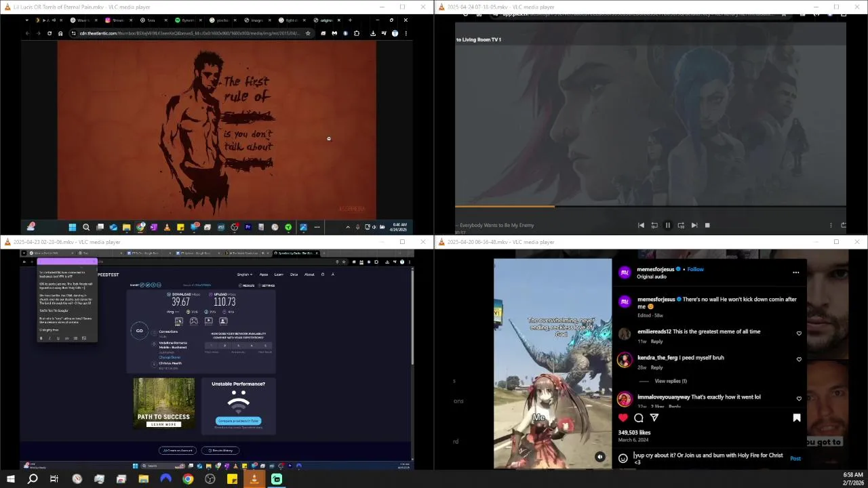
Task: Open Apps in Speedtest navigation
Action: coord(264,274)
